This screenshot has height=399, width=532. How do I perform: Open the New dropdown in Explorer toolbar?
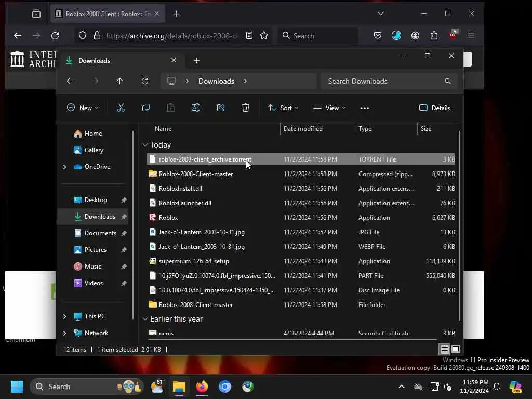(83, 108)
